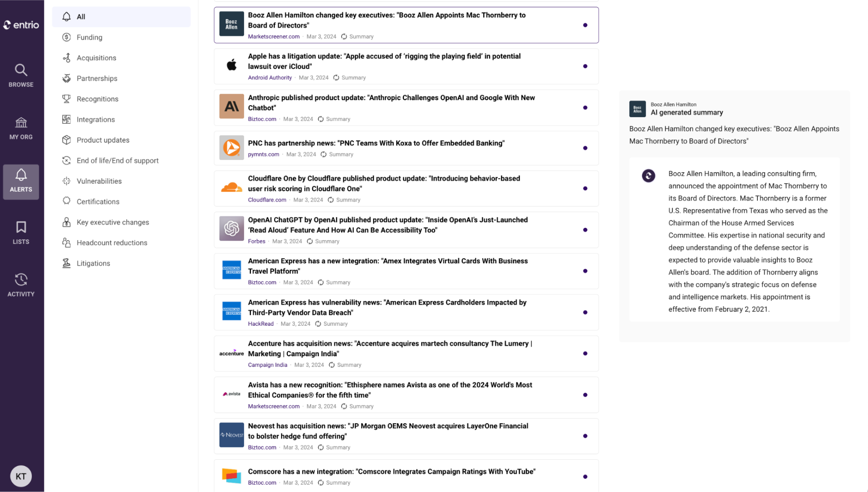Open the Forbes source link

point(256,241)
